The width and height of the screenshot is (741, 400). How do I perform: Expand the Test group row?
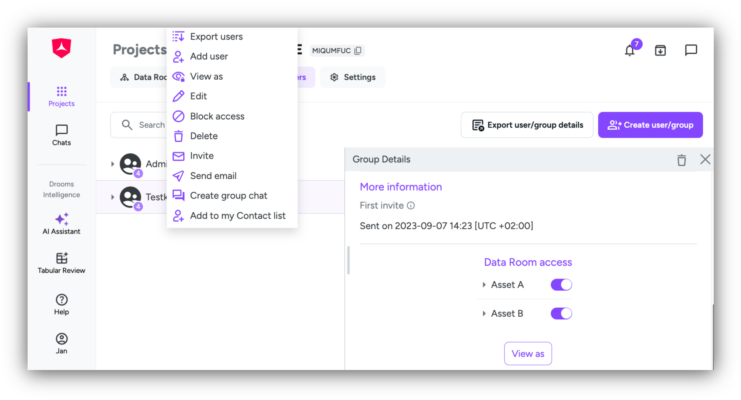(x=112, y=197)
